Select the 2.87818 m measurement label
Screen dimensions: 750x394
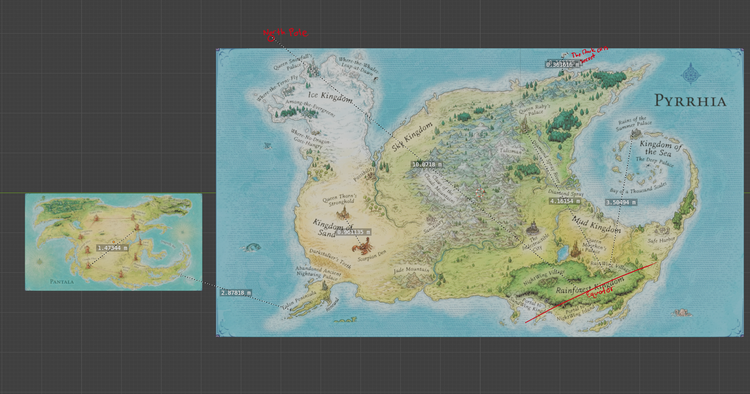click(x=236, y=293)
